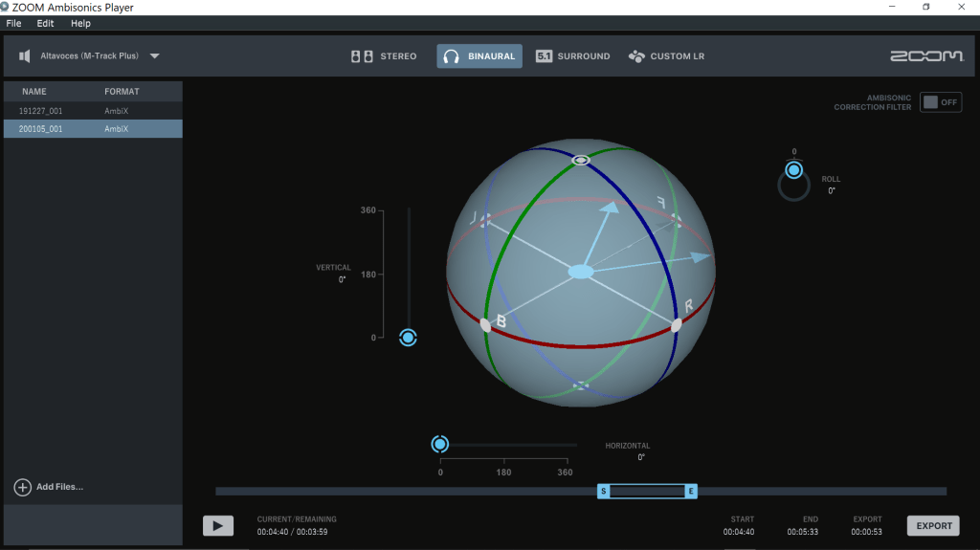Image resolution: width=980 pixels, height=550 pixels.
Task: Switch to Binaural headphone mode
Action: pos(479,56)
